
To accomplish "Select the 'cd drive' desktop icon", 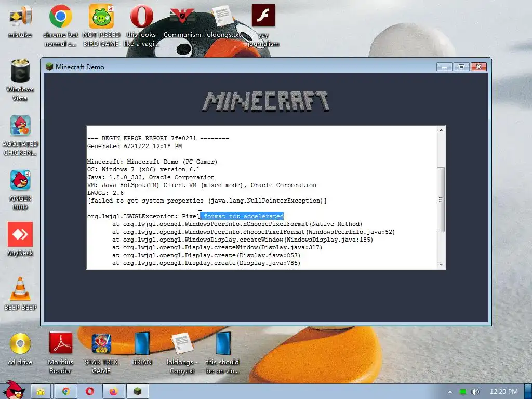I will point(20,349).
